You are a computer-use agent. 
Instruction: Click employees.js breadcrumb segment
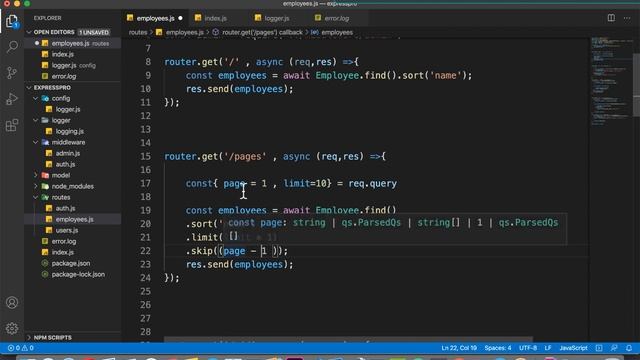[180, 32]
